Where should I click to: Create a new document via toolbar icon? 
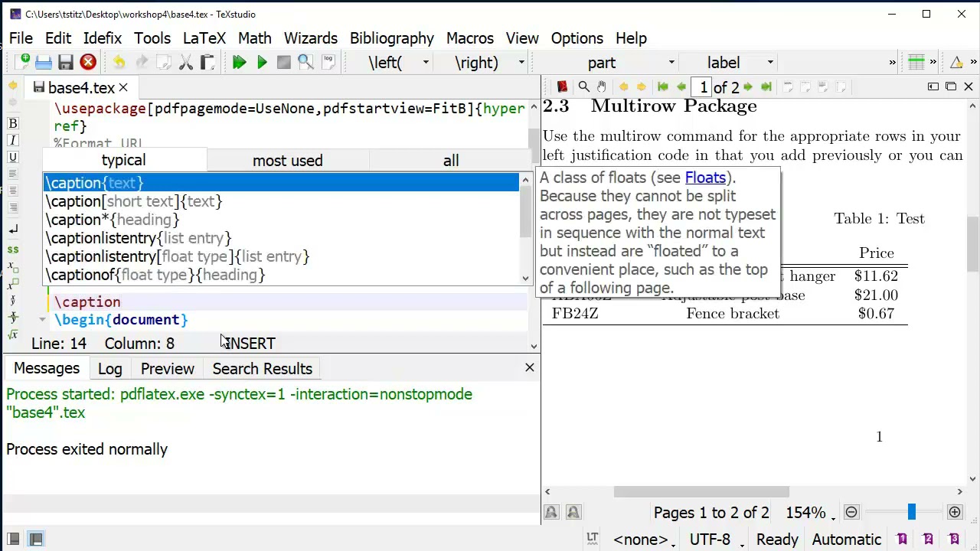point(22,63)
